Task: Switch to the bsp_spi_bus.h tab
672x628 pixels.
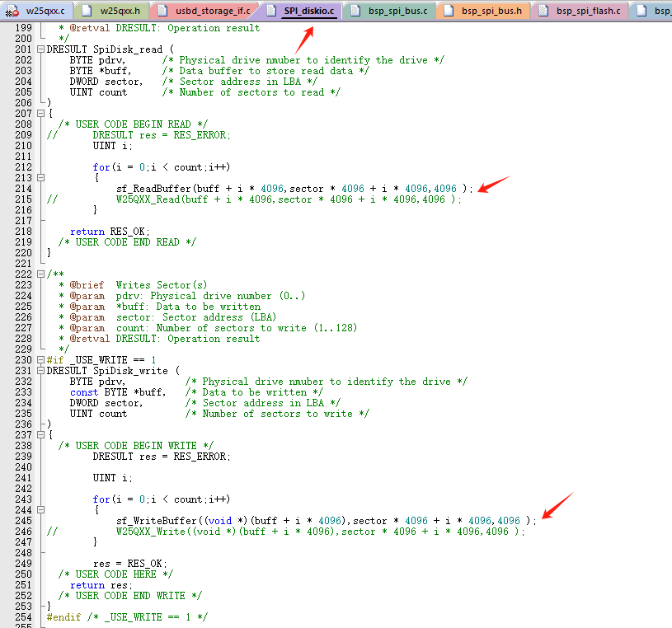Action: coord(484,11)
